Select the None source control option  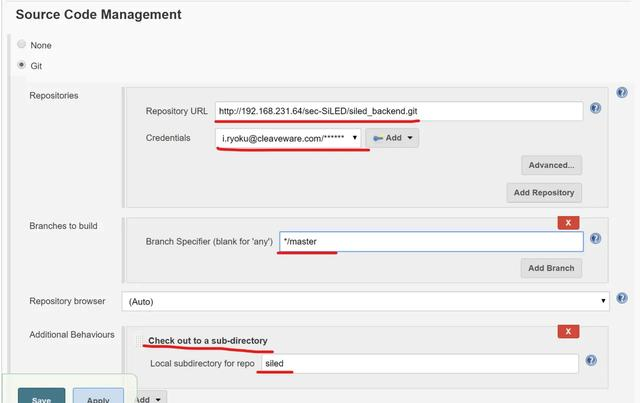(21, 44)
